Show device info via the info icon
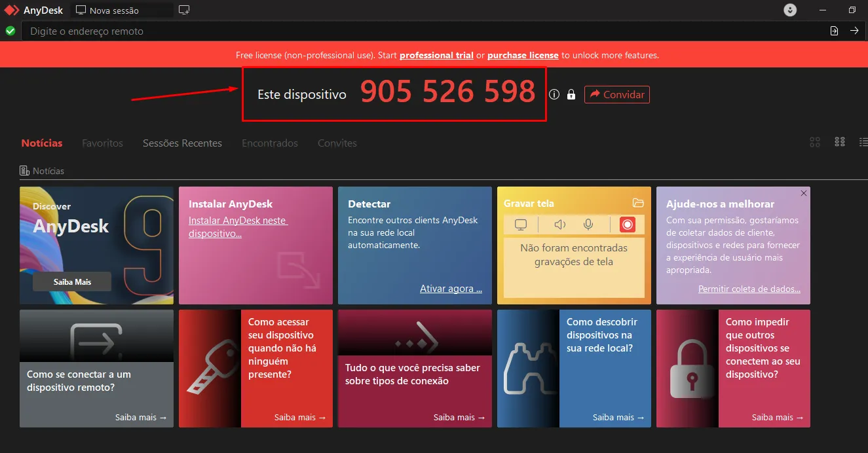Viewport: 868px width, 453px height. pos(554,94)
